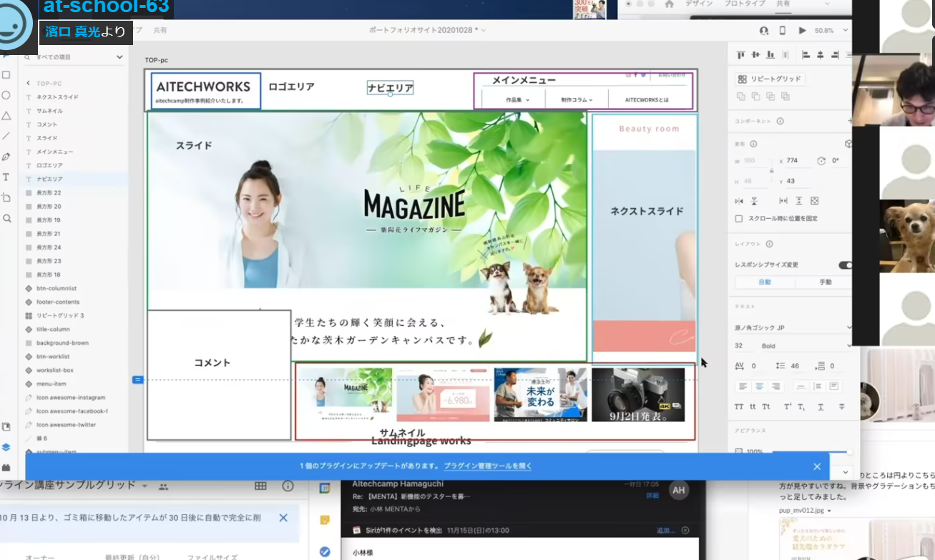Image resolution: width=935 pixels, height=560 pixels.
Task: Open the Libraries panel icon above Layers
Action: (6, 427)
